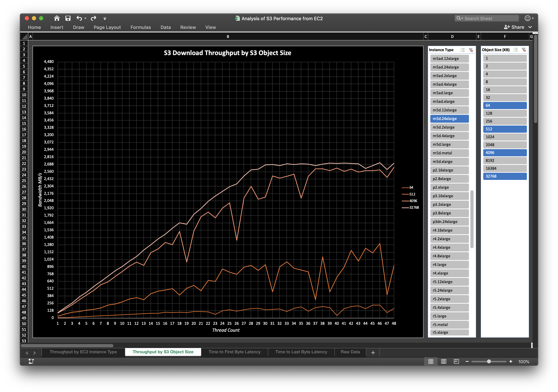This screenshot has height=392, width=558.
Task: Click the Share button
Action: click(514, 27)
